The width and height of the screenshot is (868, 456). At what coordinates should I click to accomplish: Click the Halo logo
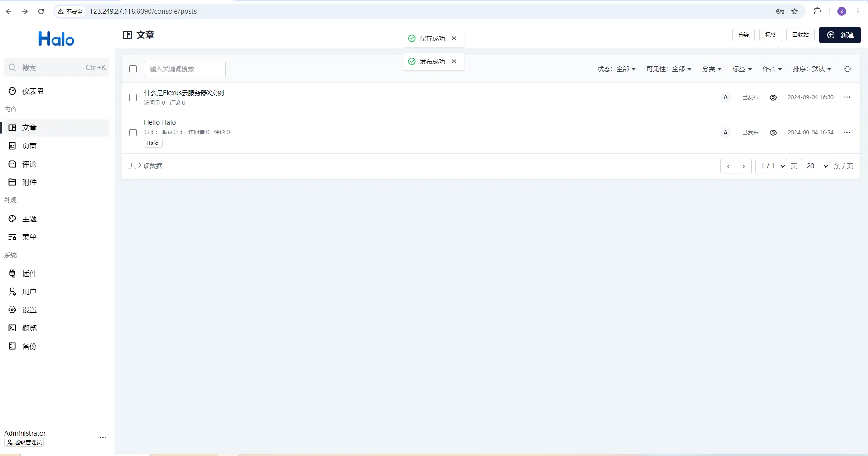point(57,39)
